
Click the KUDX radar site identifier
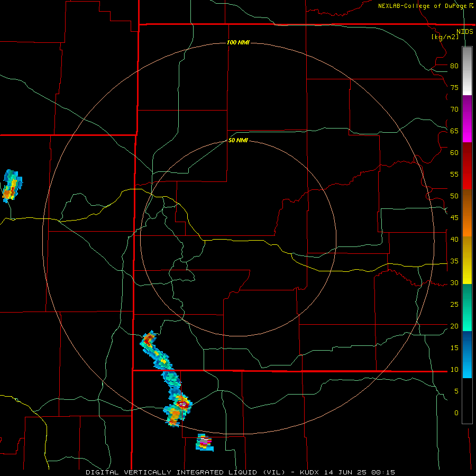point(310,472)
